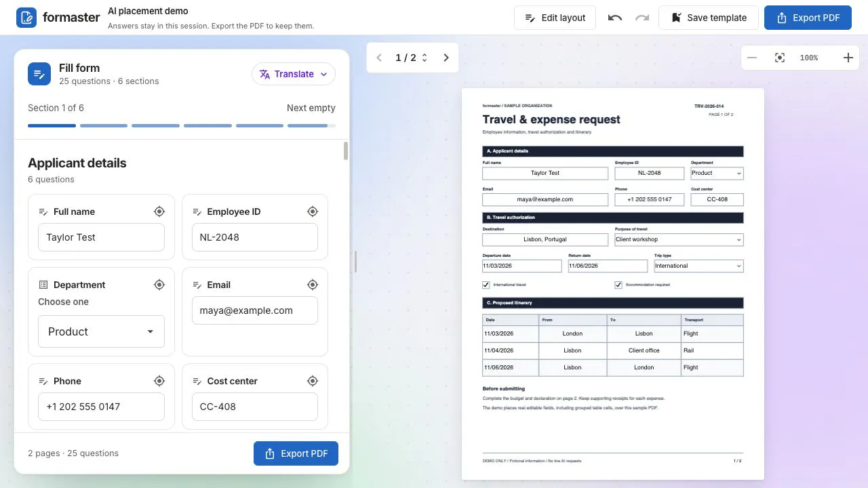Click the Full name input field

(x=101, y=237)
